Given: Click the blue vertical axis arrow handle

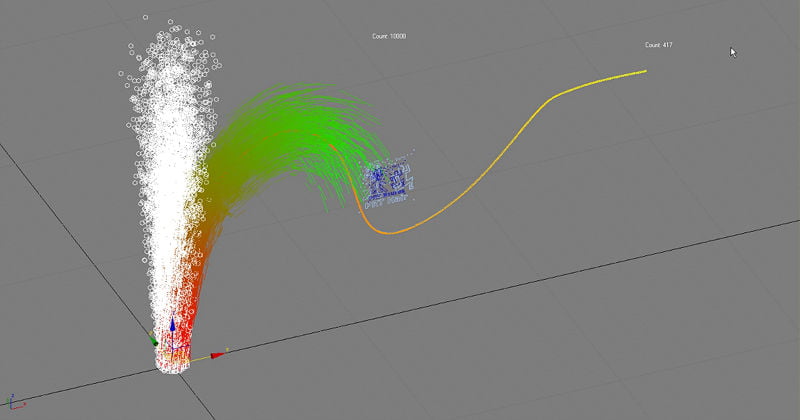Looking at the screenshot, I should pyautogui.click(x=173, y=324).
